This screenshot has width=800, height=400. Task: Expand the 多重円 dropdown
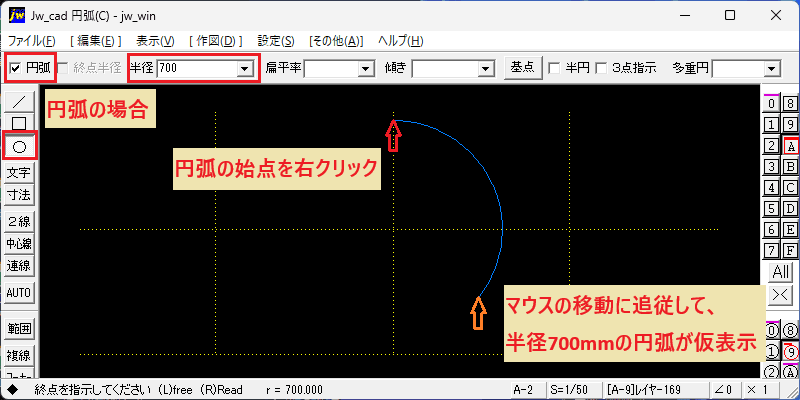(x=772, y=68)
